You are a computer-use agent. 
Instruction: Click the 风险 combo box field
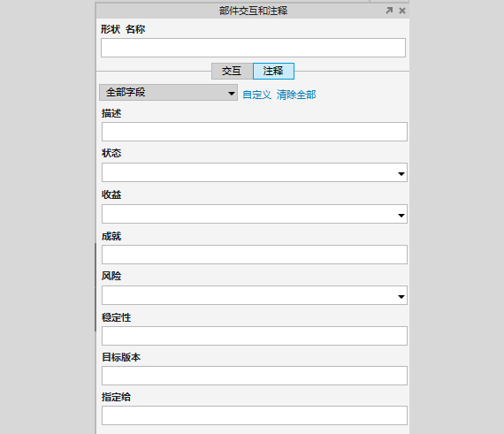pyautogui.click(x=255, y=295)
